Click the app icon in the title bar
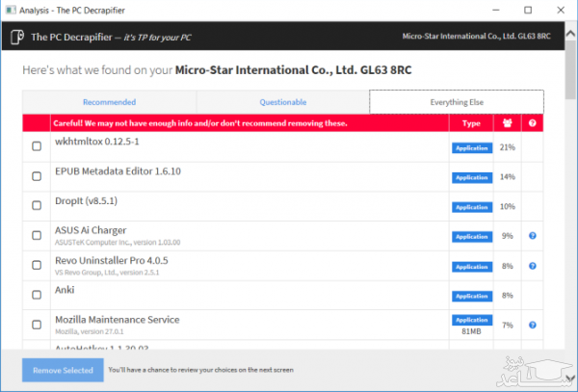 10,9
